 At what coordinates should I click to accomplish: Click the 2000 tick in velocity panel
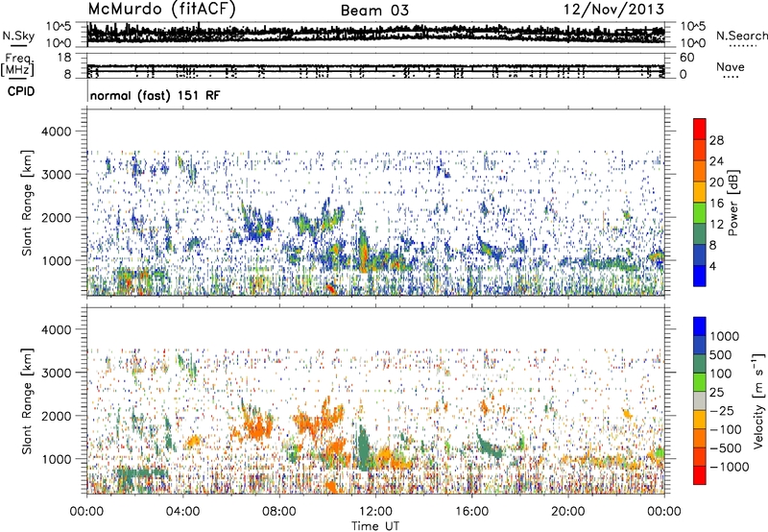[57, 416]
